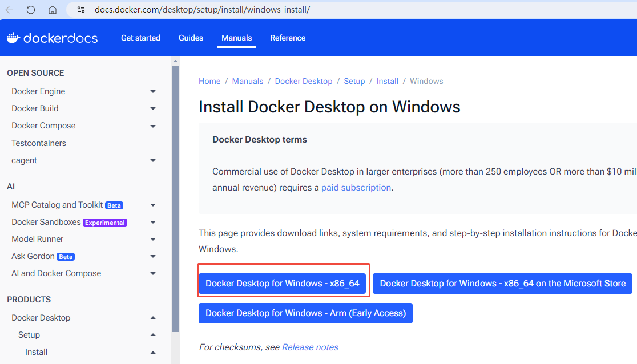Select the Manuals tab
This screenshot has height=364, width=637.
(236, 38)
